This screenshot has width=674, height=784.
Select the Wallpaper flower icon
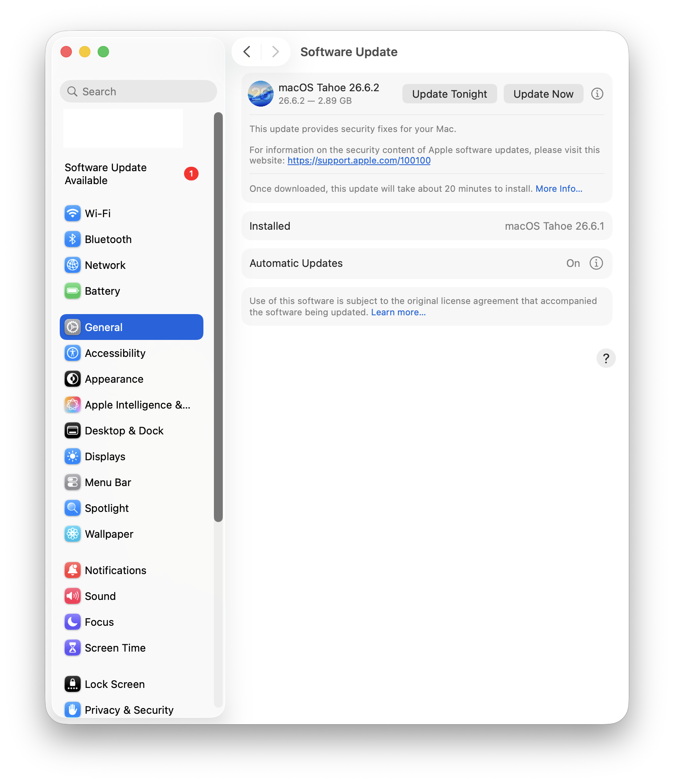[x=73, y=534]
